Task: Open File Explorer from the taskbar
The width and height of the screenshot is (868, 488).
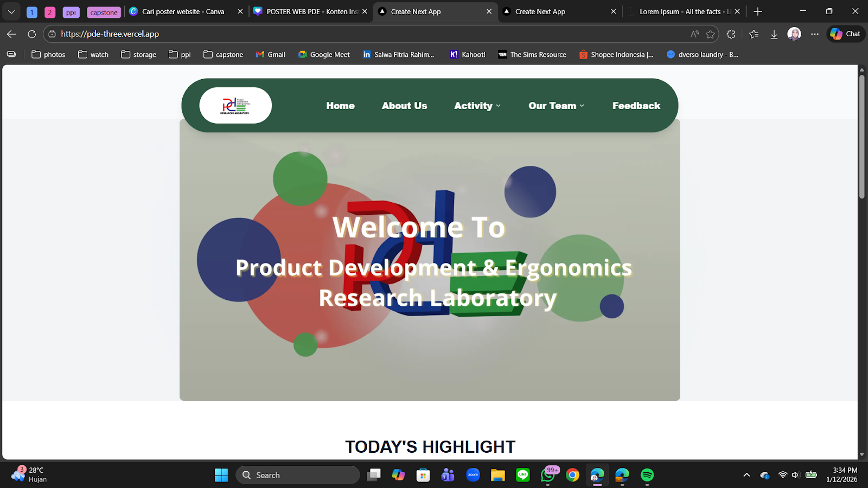Action: [x=498, y=475]
